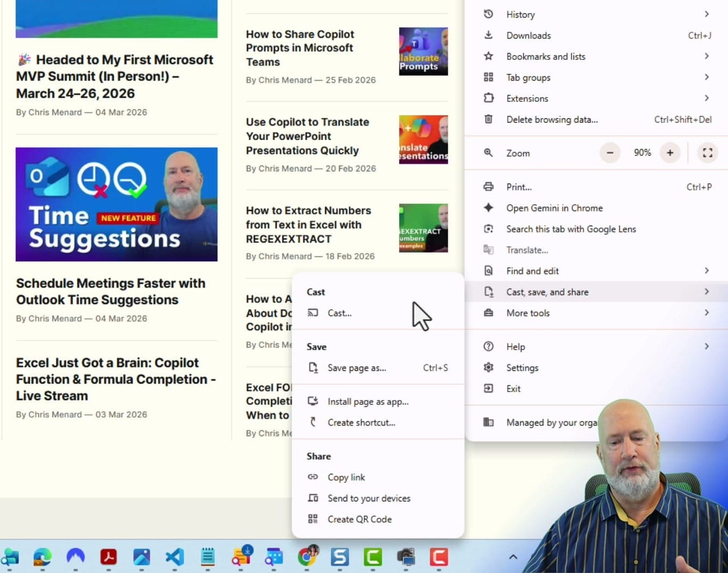Open the Schedule Meetings Faster article link

(x=110, y=291)
